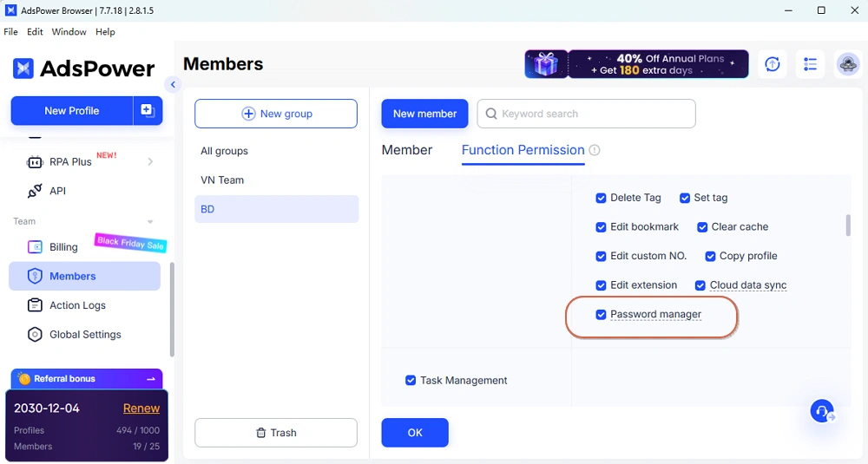Open batch create profile icon button
The width and height of the screenshot is (868, 464).
coord(148,111)
